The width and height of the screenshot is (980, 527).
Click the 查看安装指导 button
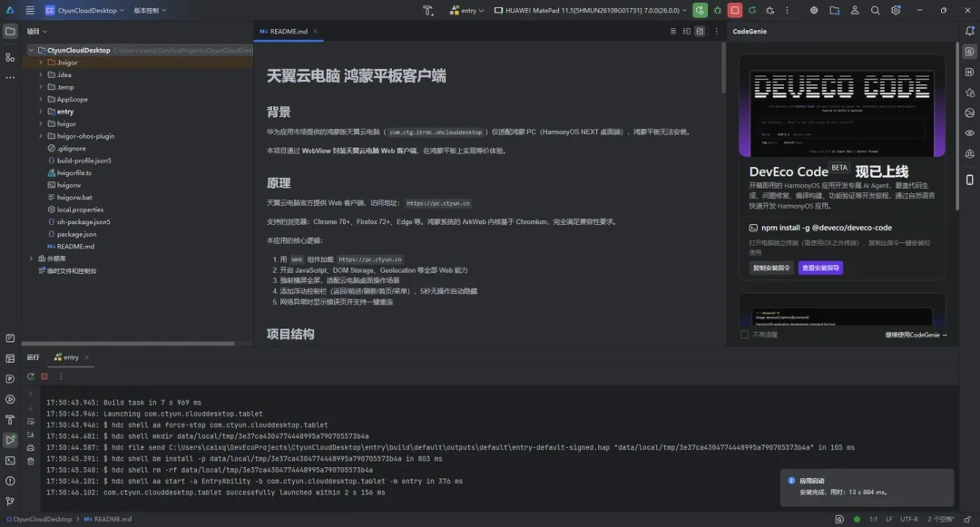pyautogui.click(x=820, y=268)
